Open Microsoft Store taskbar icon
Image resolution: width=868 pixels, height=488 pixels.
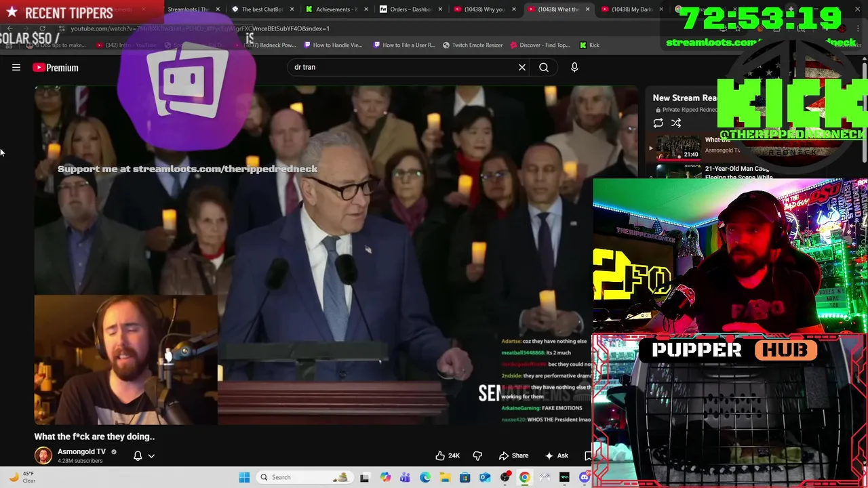pos(465,477)
